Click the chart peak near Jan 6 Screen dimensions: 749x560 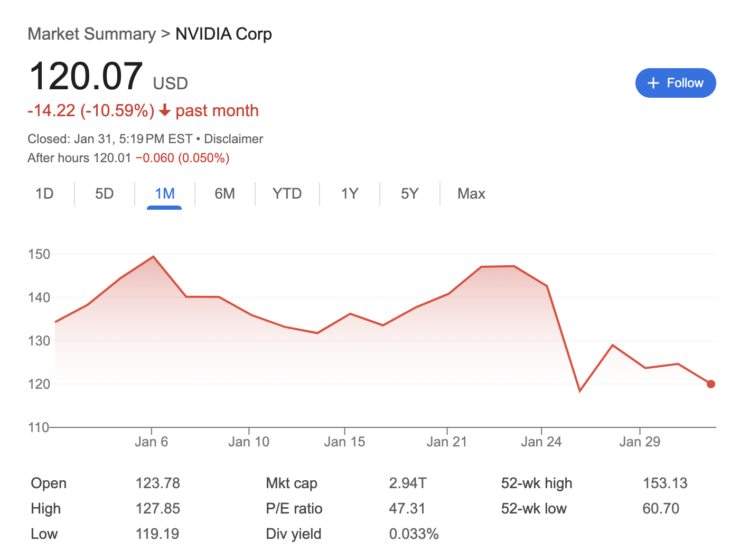153,256
